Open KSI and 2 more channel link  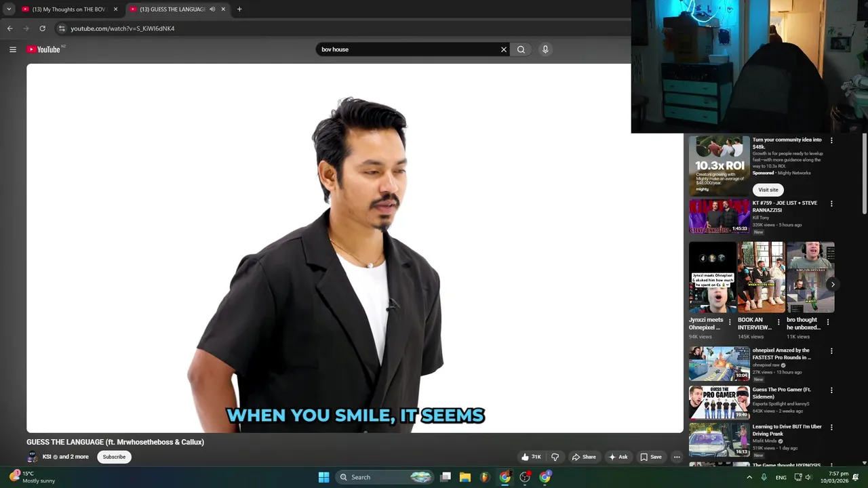66,457
